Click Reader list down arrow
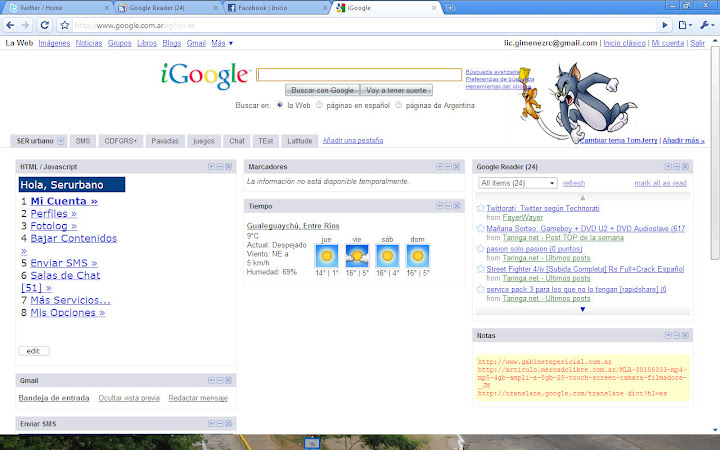 (582, 309)
